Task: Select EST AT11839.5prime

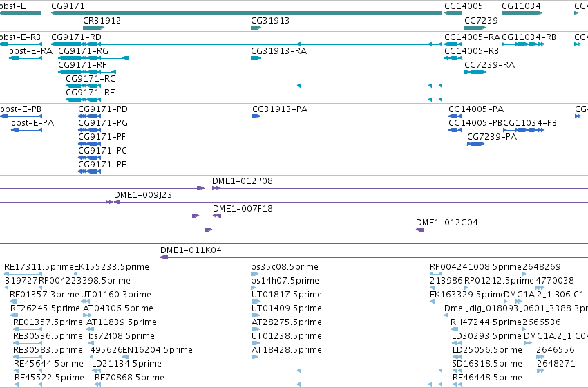Action: pyautogui.click(x=90, y=329)
